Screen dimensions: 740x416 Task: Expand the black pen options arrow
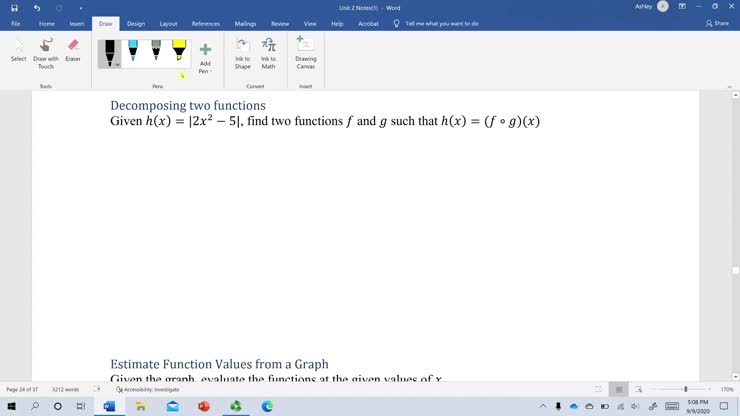(x=118, y=65)
